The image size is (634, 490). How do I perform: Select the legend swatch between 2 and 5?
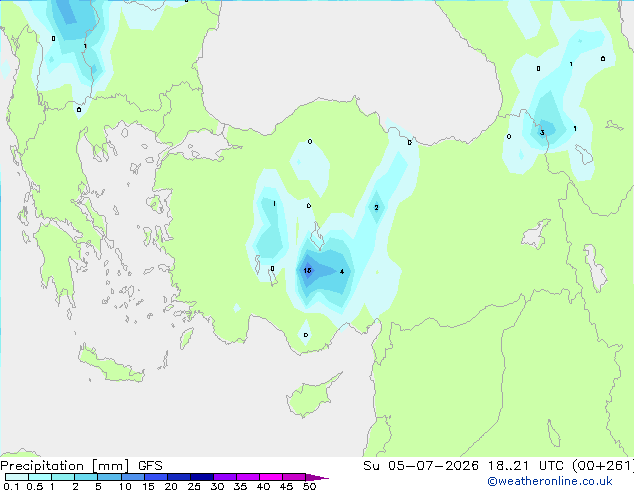pos(86,477)
